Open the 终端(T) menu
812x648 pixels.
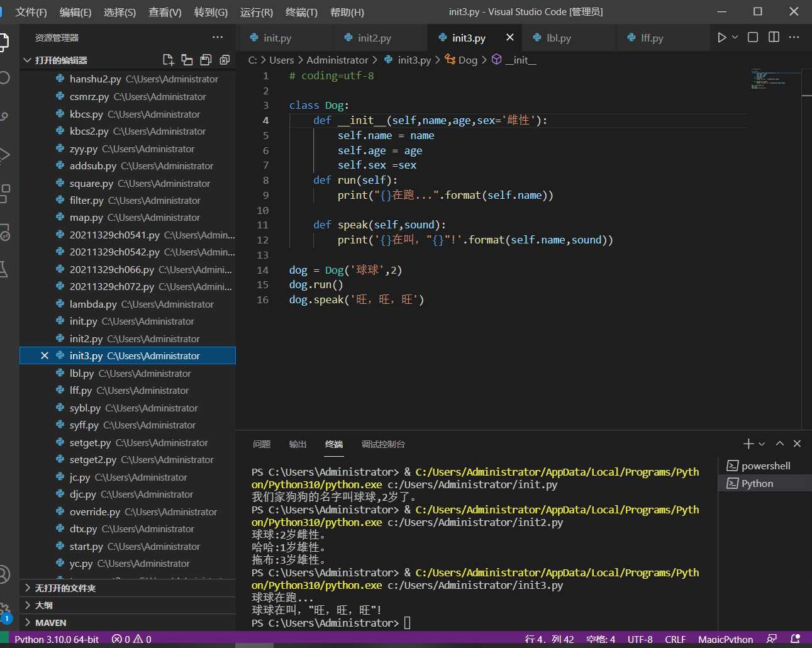(x=301, y=12)
